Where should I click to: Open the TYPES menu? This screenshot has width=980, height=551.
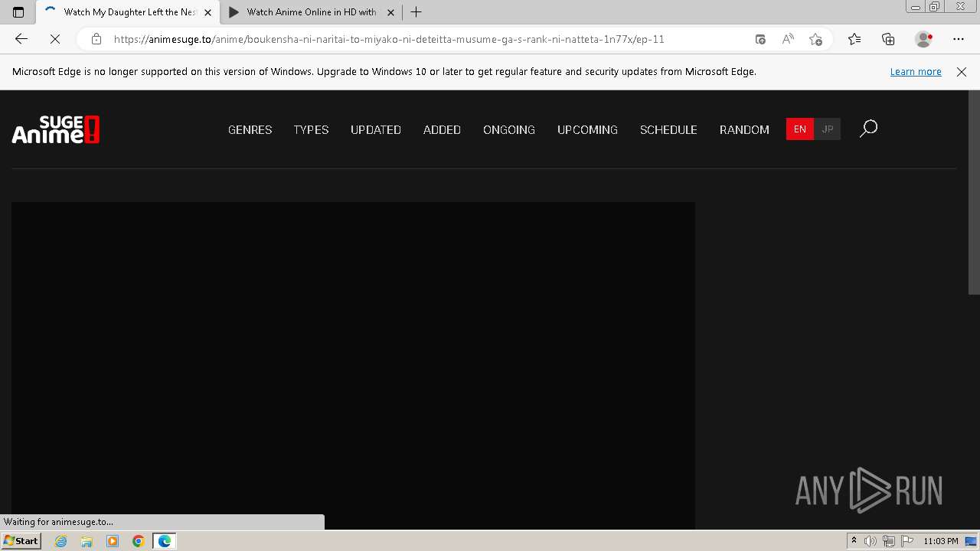click(311, 129)
